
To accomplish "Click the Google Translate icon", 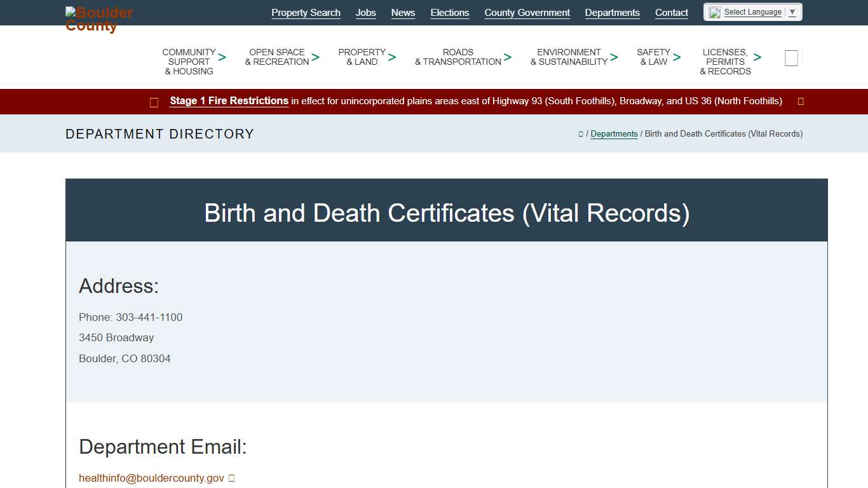I will tap(714, 11).
